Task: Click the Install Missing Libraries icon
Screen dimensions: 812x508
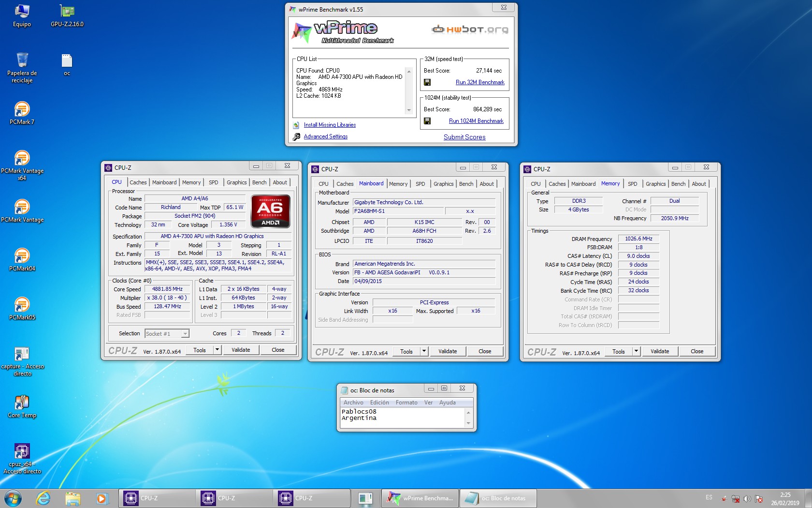Action: pyautogui.click(x=296, y=125)
